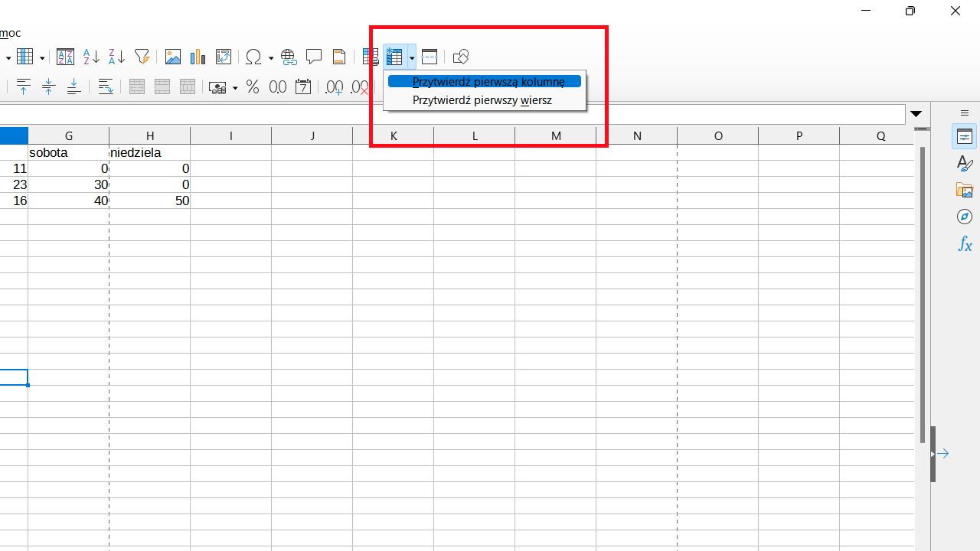
Task: Open the sidebar Styles panel
Action: [x=965, y=164]
